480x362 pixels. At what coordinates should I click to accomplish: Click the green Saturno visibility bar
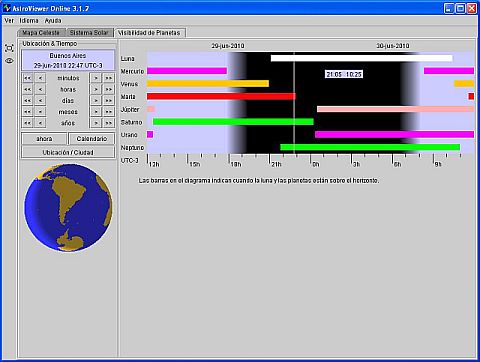coord(233,122)
